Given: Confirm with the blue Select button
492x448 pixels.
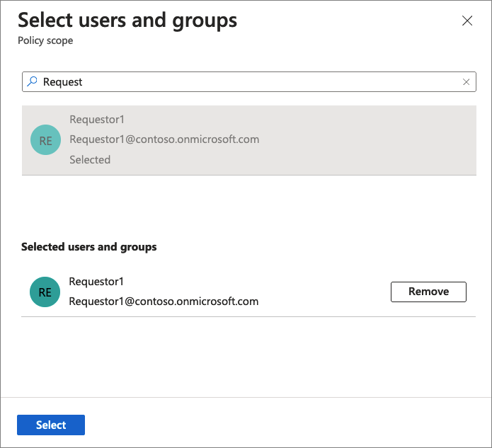Looking at the screenshot, I should tap(51, 425).
